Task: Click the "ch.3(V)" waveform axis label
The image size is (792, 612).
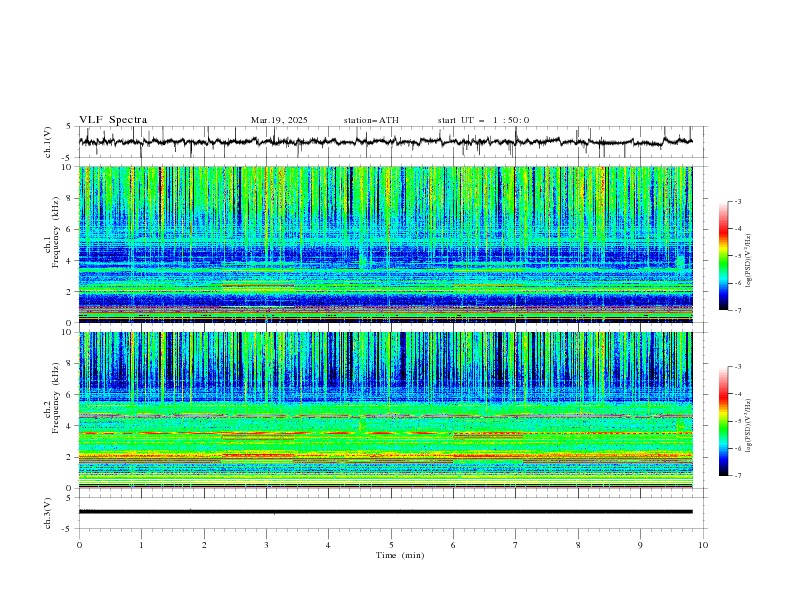Action: click(48, 513)
